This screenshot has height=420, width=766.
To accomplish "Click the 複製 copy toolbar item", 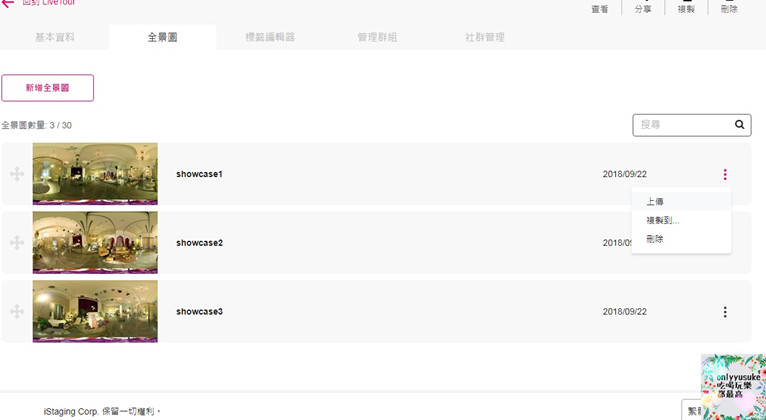I will (686, 8).
